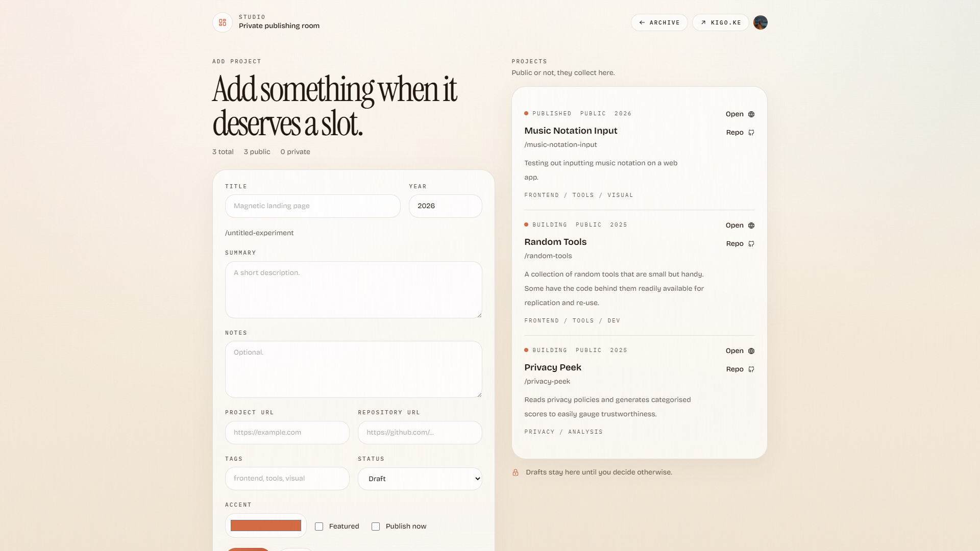
Task: Open the Random Tools project title
Action: click(x=555, y=242)
